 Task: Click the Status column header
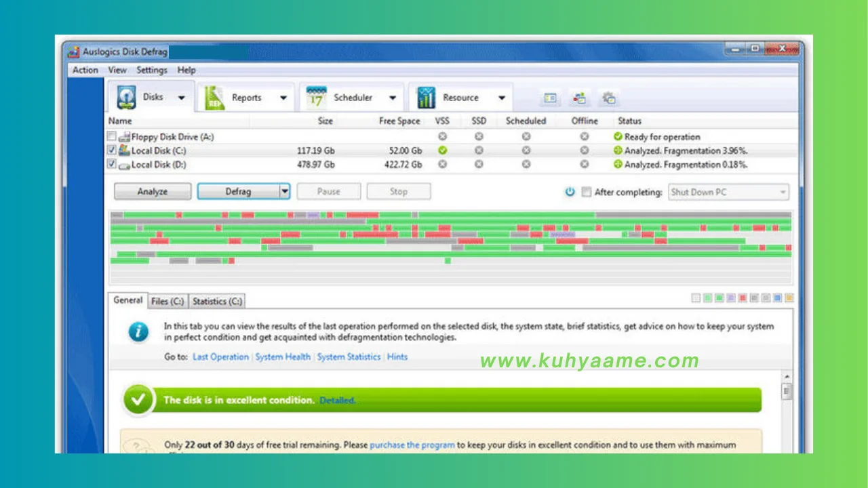coord(629,121)
